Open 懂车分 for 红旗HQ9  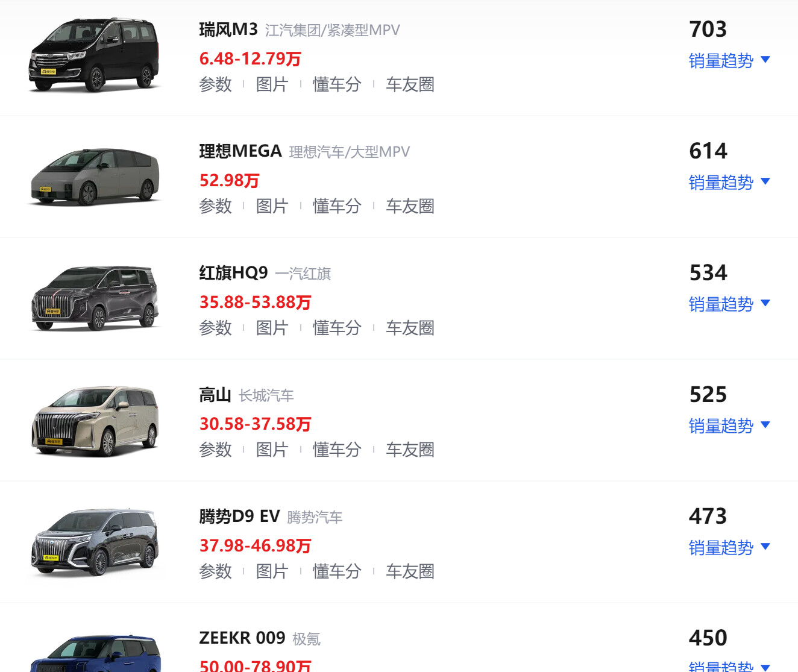click(336, 328)
